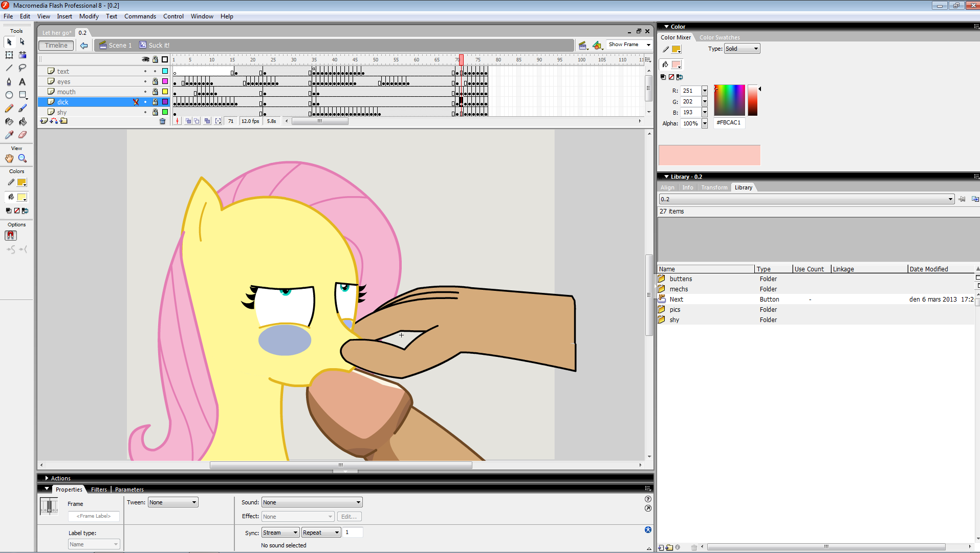Choose the Free Transform tool
The width and height of the screenshot is (980, 553).
pos(9,55)
